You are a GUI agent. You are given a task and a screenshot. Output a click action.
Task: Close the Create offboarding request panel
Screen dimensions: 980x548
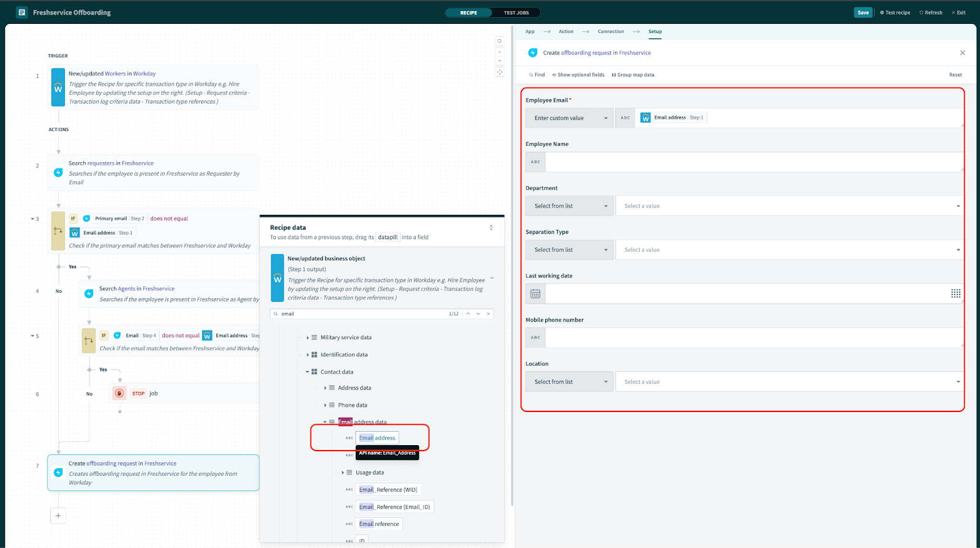962,53
